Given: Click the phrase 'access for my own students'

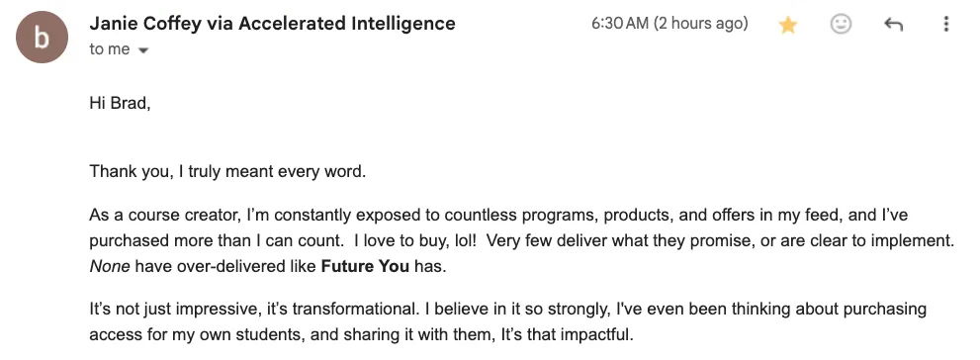Looking at the screenshot, I should (x=196, y=335).
